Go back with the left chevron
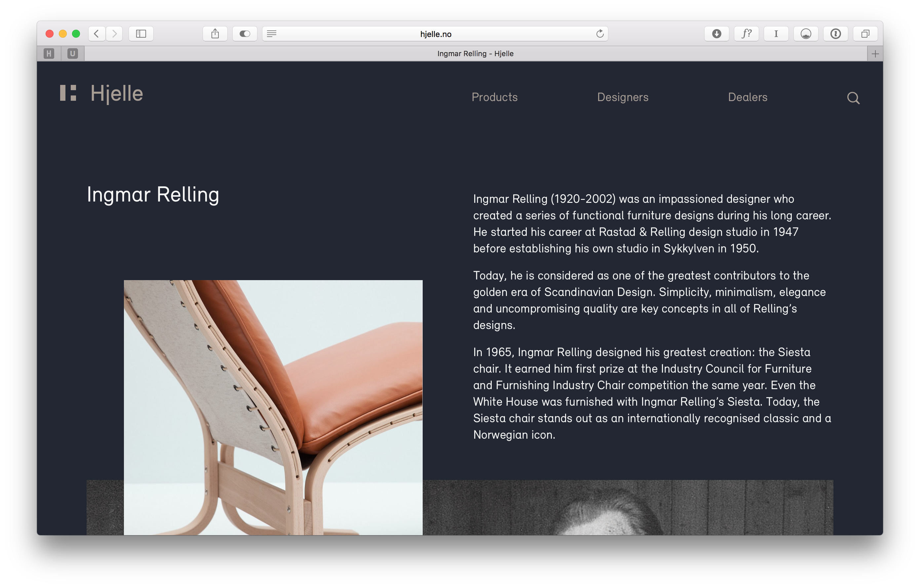Image resolution: width=920 pixels, height=588 pixels. 97,34
